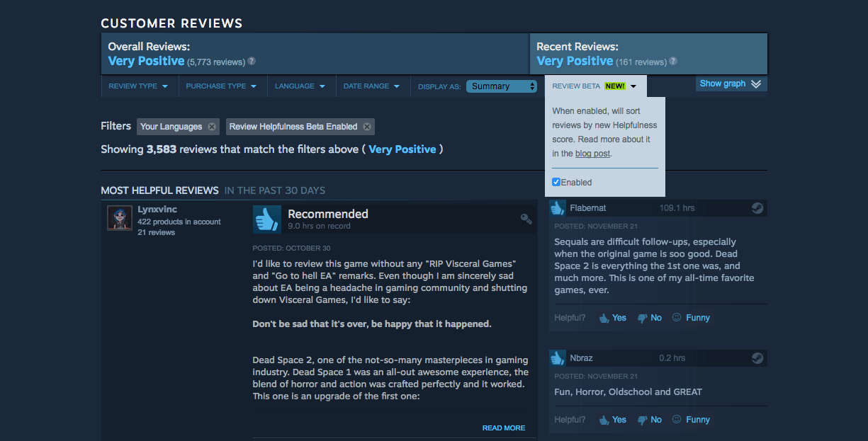The height and width of the screenshot is (441, 868).
Task: Click the thumbs up icon on Nbraz's review
Action: [x=557, y=357]
